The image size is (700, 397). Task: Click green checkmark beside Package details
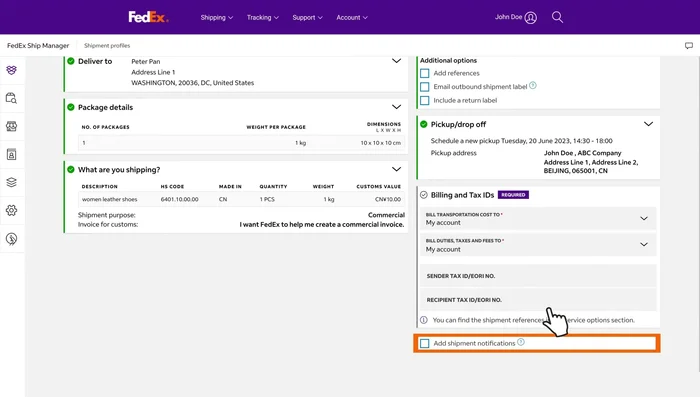(71, 107)
